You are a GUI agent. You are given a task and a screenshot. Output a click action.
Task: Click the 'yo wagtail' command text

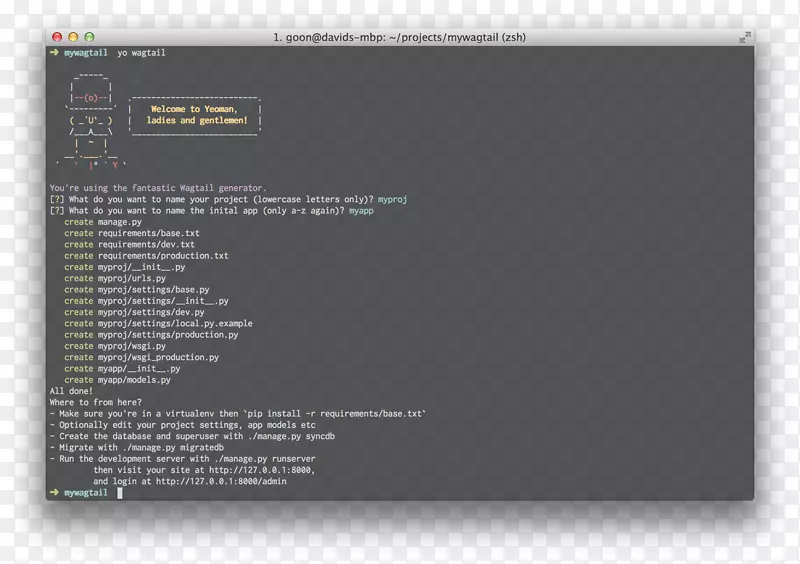141,53
